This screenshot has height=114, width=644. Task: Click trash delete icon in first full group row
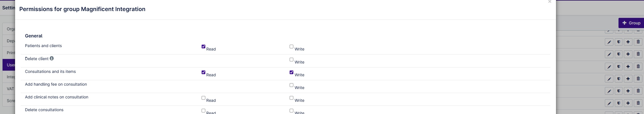coord(638,42)
